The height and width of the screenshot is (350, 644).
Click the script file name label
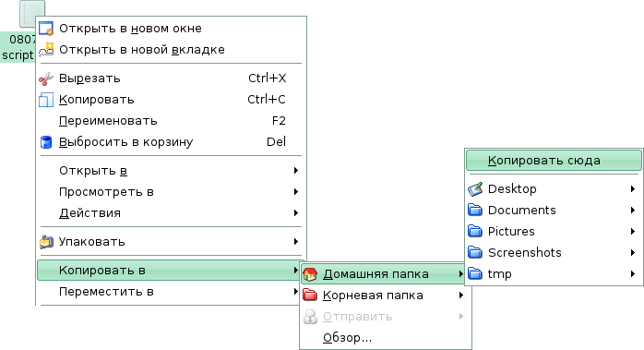click(18, 47)
